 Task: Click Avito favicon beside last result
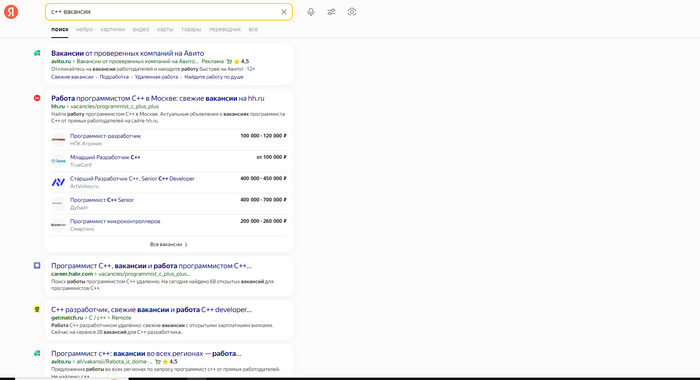tap(37, 353)
